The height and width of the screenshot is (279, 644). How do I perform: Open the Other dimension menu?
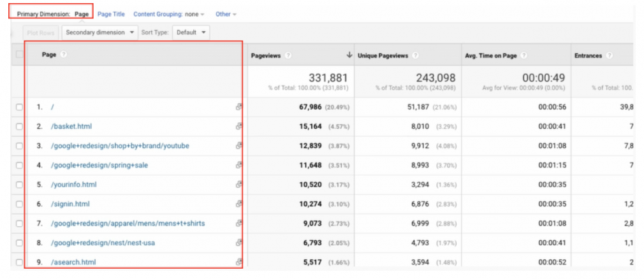[x=226, y=14]
